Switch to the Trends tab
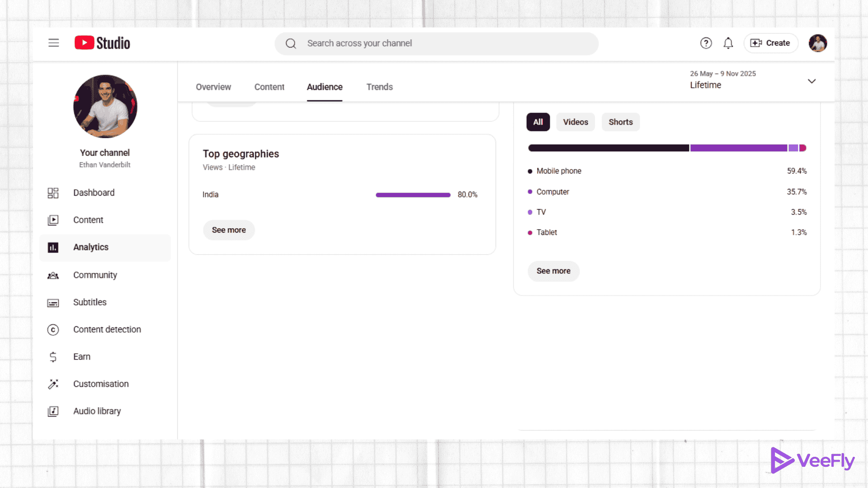 click(379, 87)
